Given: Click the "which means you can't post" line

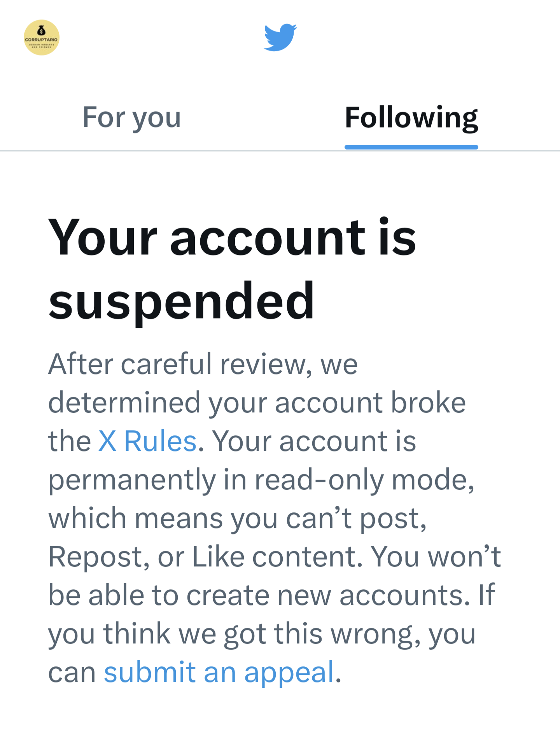Looking at the screenshot, I should tap(237, 518).
